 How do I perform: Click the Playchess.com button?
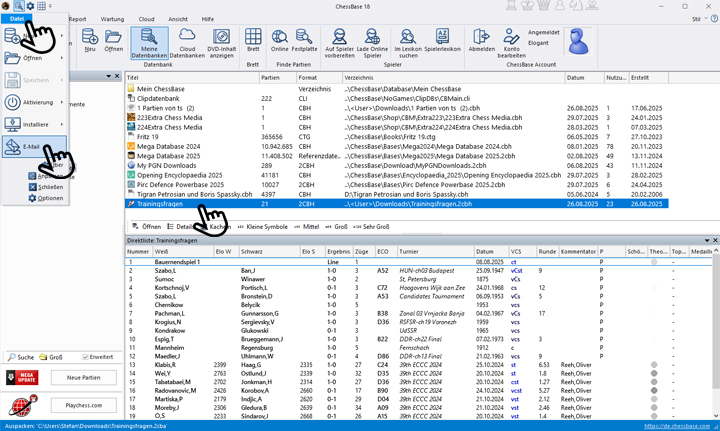click(85, 405)
